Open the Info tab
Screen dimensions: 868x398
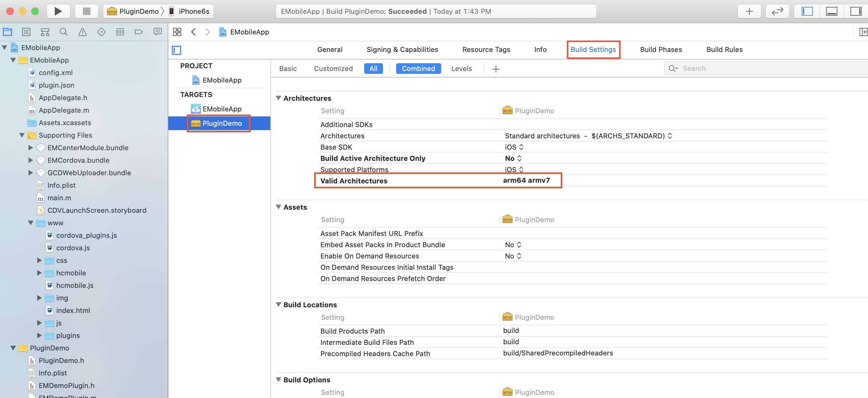(x=540, y=49)
